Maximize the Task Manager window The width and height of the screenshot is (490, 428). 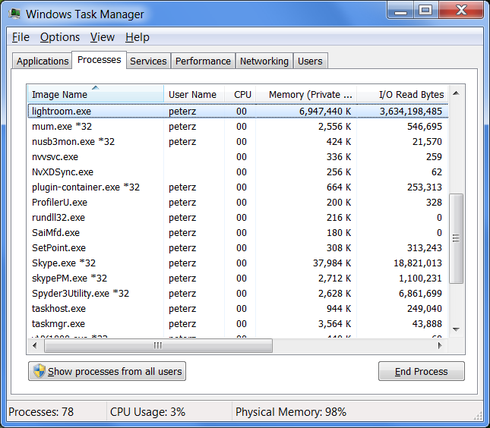click(x=426, y=10)
